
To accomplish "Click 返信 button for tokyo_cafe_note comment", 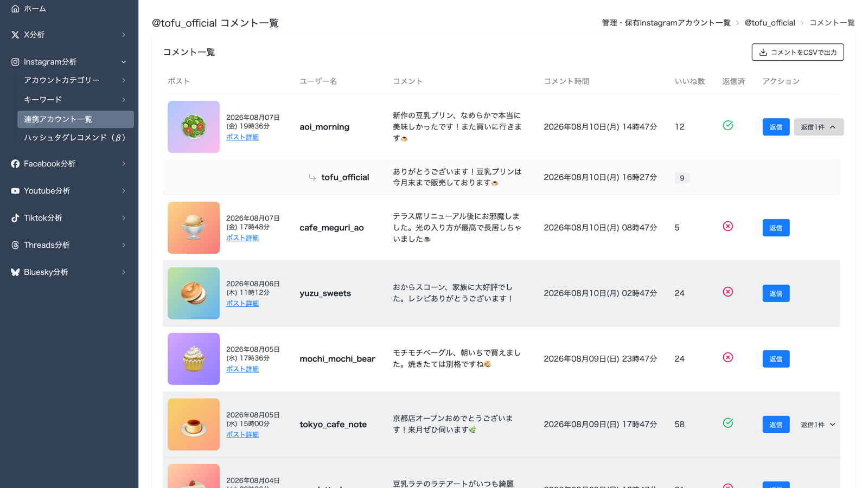I will tap(776, 425).
